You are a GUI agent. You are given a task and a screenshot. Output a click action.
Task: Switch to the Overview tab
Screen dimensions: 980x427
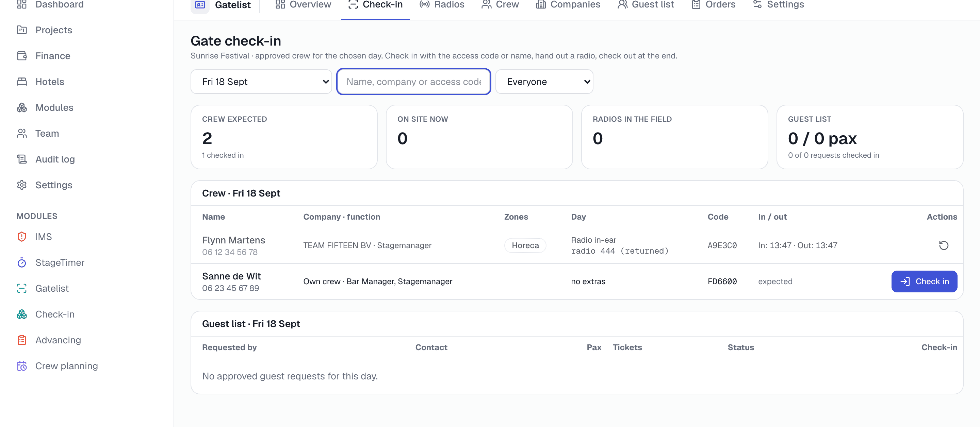click(x=303, y=4)
